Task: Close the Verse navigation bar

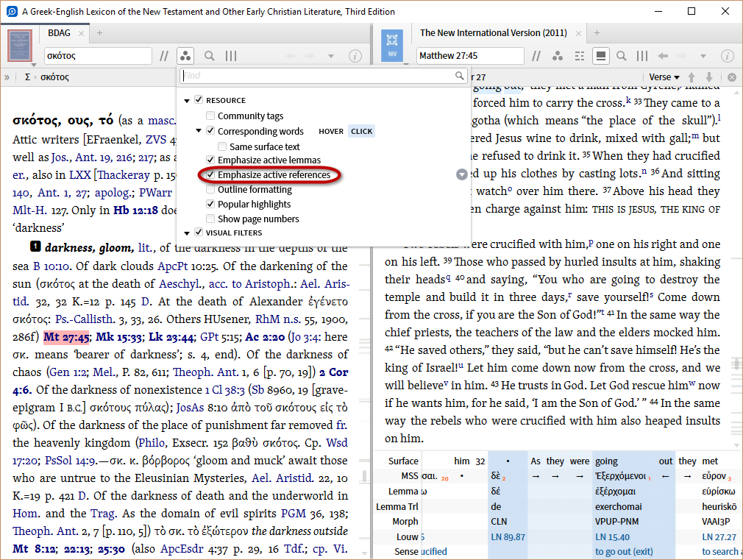Action: 732,77
